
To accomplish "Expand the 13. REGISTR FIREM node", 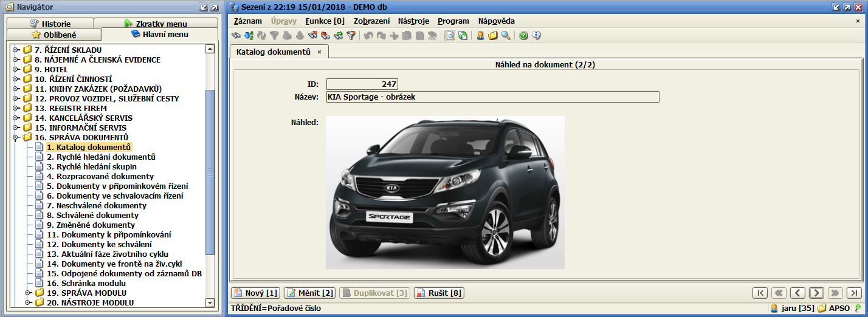I will click(16, 108).
